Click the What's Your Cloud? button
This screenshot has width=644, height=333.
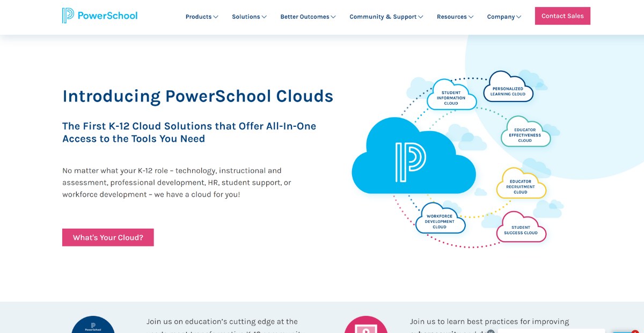(x=108, y=237)
